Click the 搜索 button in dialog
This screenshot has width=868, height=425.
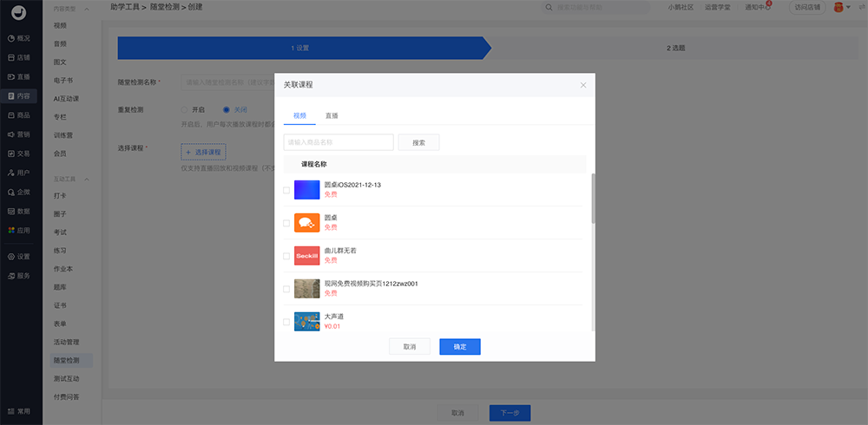tap(418, 142)
